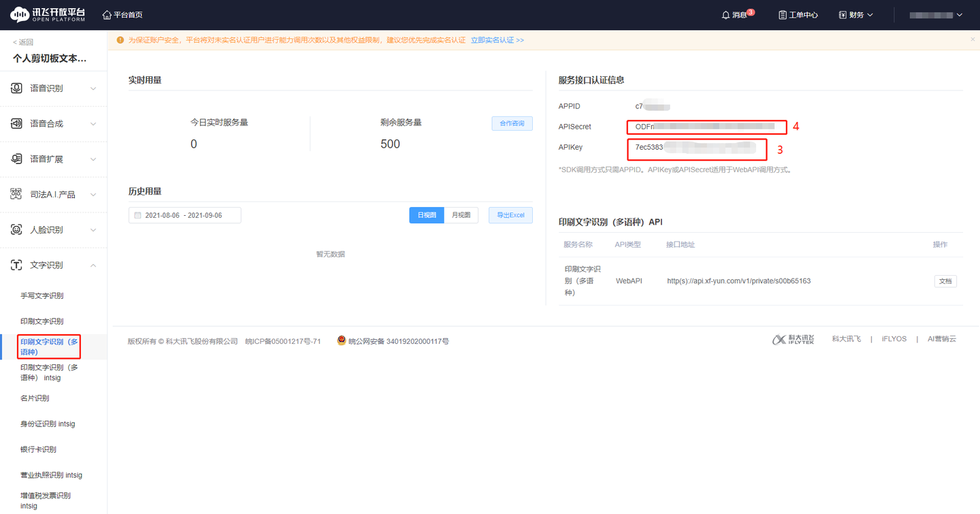Select the 日视图 view toggle
This screenshot has width=980, height=514.
(x=426, y=214)
